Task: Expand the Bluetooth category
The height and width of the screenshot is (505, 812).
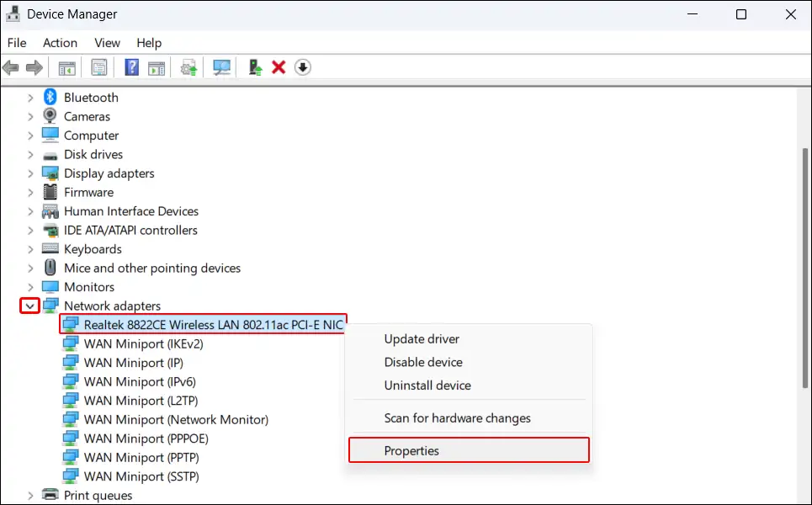Action: coord(30,98)
